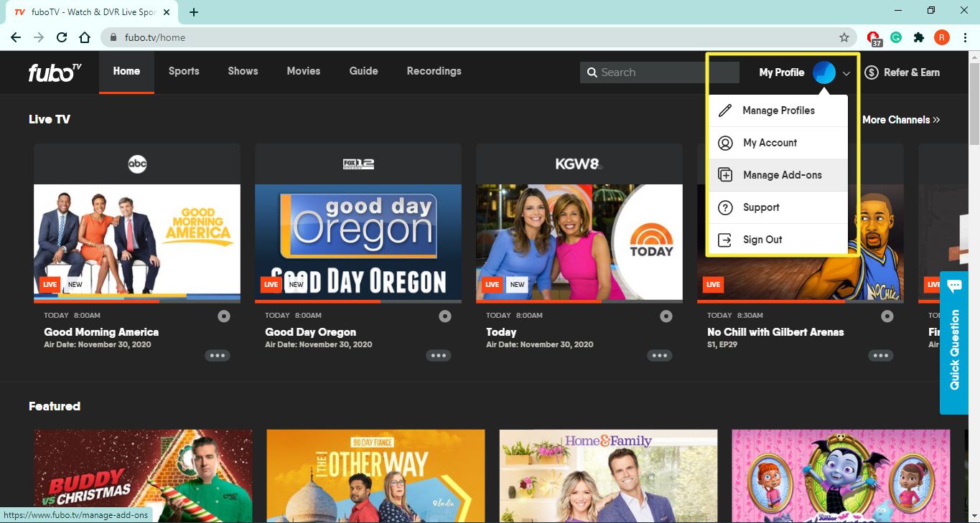Click the browser home icon

pos(85,37)
